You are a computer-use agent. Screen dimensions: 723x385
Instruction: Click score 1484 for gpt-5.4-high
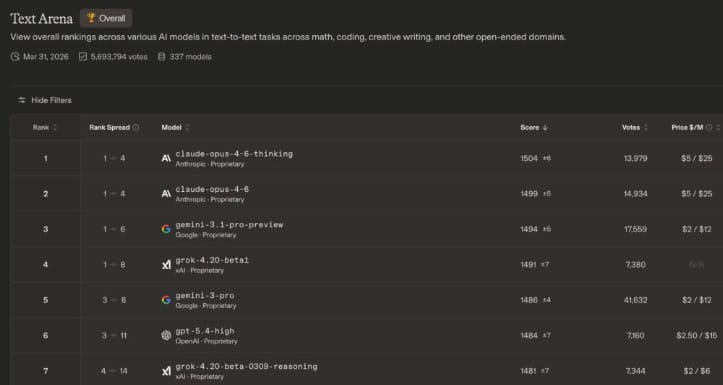[529, 335]
